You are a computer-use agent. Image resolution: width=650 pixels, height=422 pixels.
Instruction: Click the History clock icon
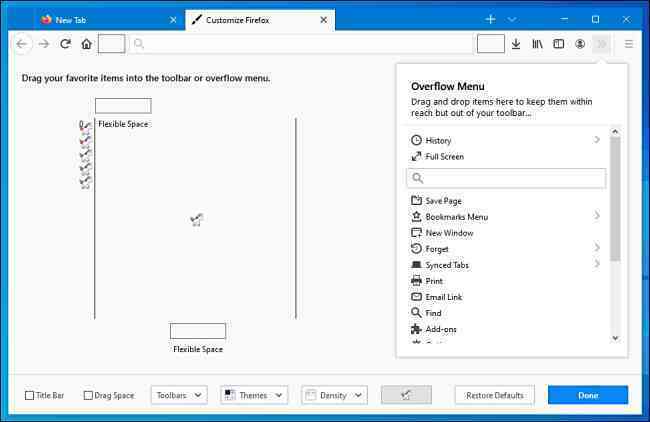coord(416,140)
